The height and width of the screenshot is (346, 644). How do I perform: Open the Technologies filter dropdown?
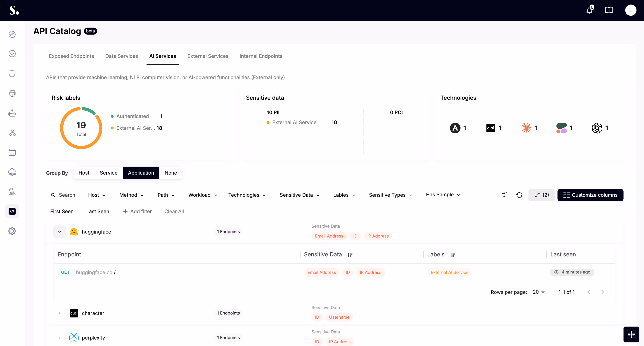pyautogui.click(x=247, y=195)
